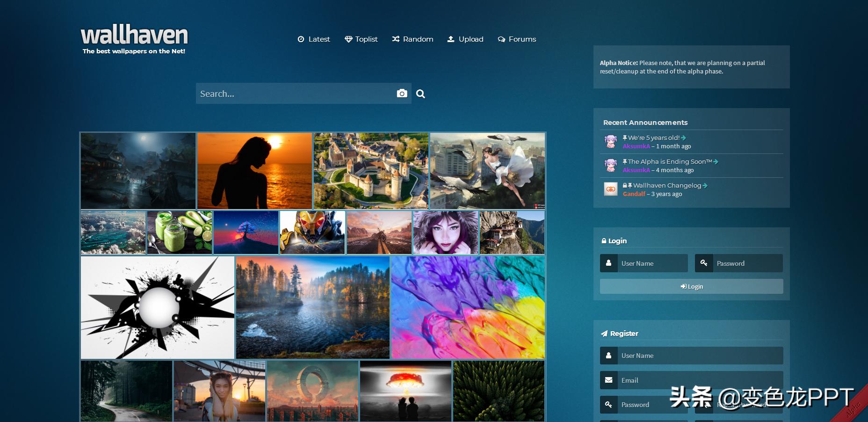Image resolution: width=868 pixels, height=422 pixels.
Task: Go to Random wallpapers
Action: 412,39
